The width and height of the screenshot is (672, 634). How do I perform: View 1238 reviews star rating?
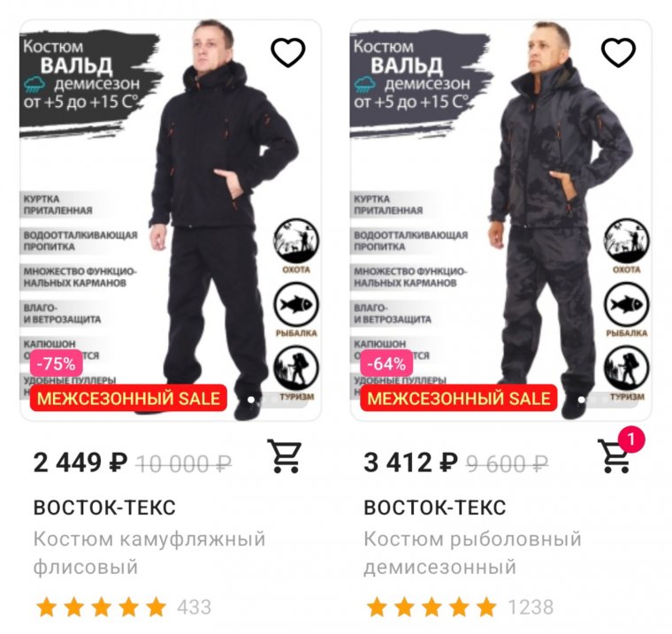pyautogui.click(x=460, y=607)
